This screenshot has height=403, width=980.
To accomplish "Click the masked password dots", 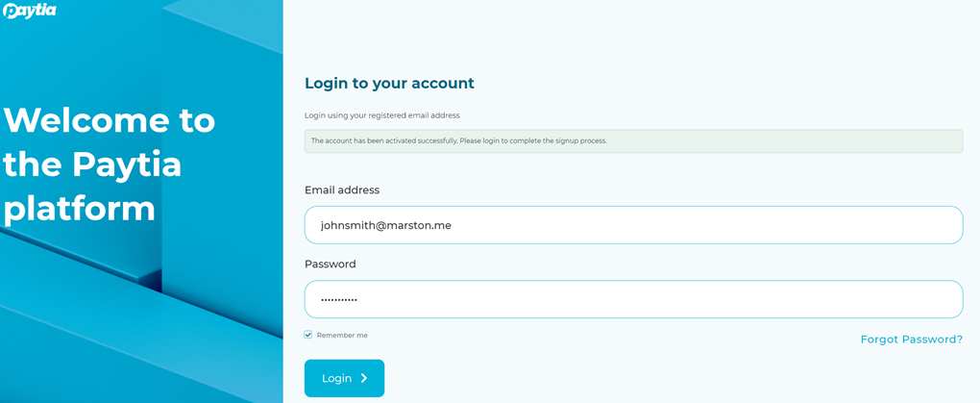I will tap(339, 300).
